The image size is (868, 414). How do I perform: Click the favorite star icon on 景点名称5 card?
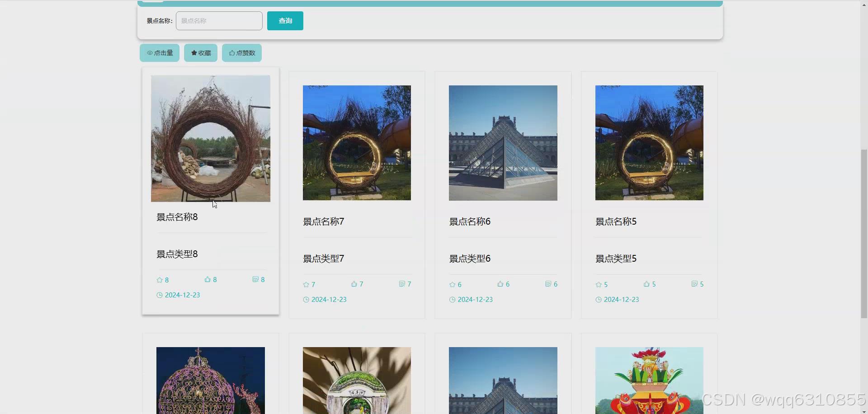pos(599,285)
